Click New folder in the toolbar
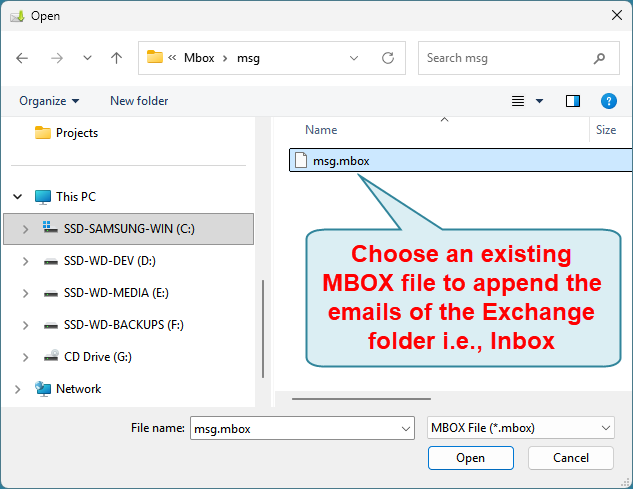Image resolution: width=633 pixels, height=489 pixels. pos(139,101)
